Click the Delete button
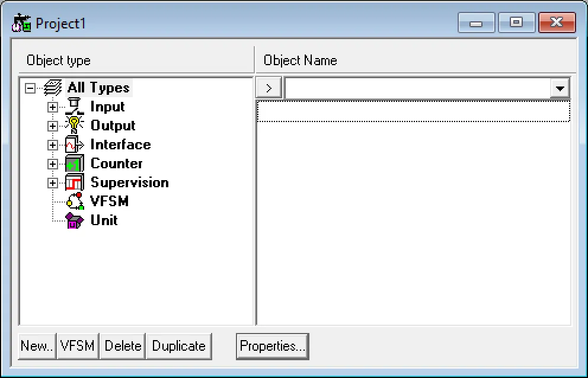Screen dimensions: 588x378 coord(122,346)
